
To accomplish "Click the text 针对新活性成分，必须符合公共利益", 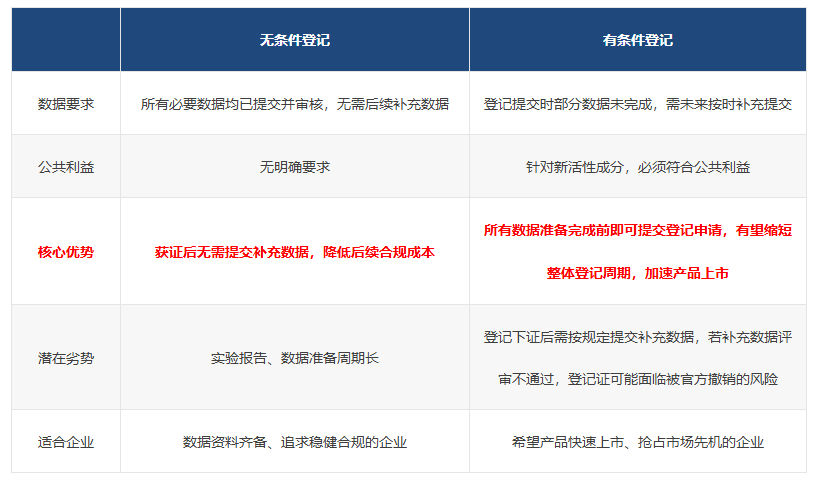I will pos(637,166).
